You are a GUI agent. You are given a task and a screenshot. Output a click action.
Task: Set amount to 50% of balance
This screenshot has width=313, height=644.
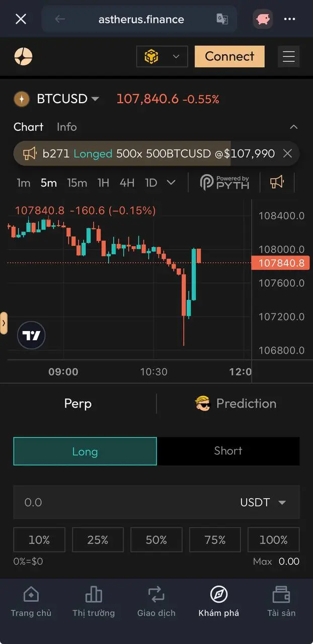[156, 540]
